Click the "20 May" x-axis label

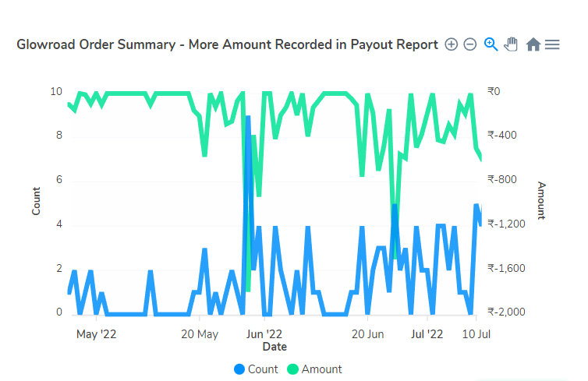tap(200, 333)
